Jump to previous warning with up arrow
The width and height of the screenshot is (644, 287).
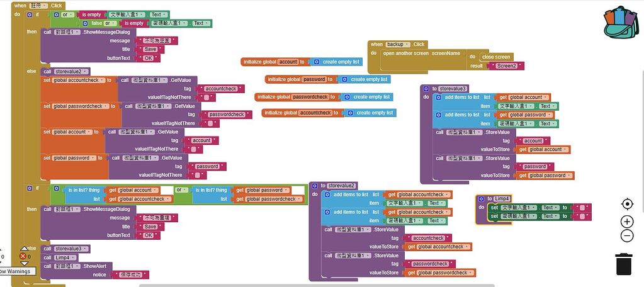tap(24, 249)
